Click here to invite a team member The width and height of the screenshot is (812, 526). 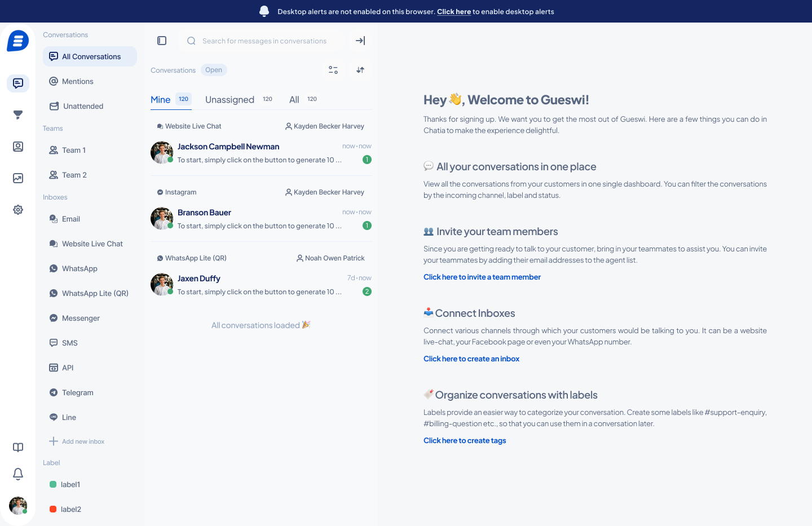[482, 277]
